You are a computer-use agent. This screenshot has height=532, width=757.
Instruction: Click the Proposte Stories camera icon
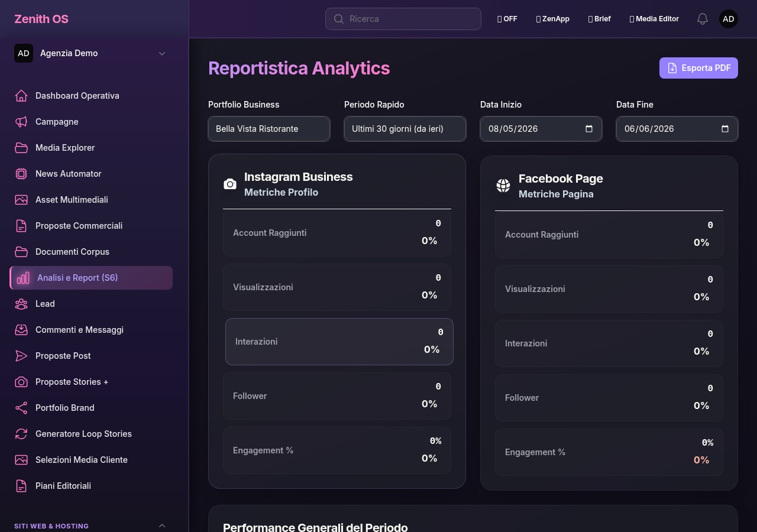[x=21, y=382]
